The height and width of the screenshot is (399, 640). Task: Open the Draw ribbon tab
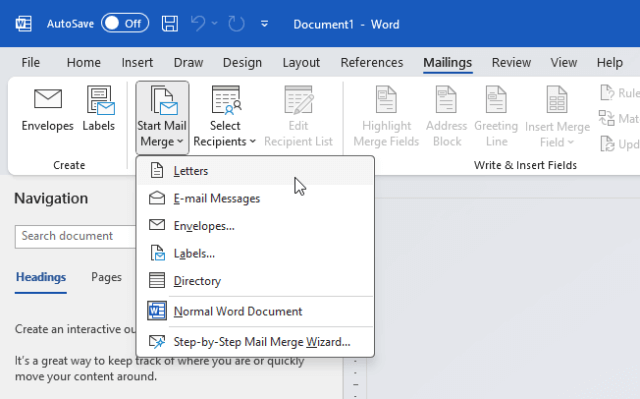[188, 62]
